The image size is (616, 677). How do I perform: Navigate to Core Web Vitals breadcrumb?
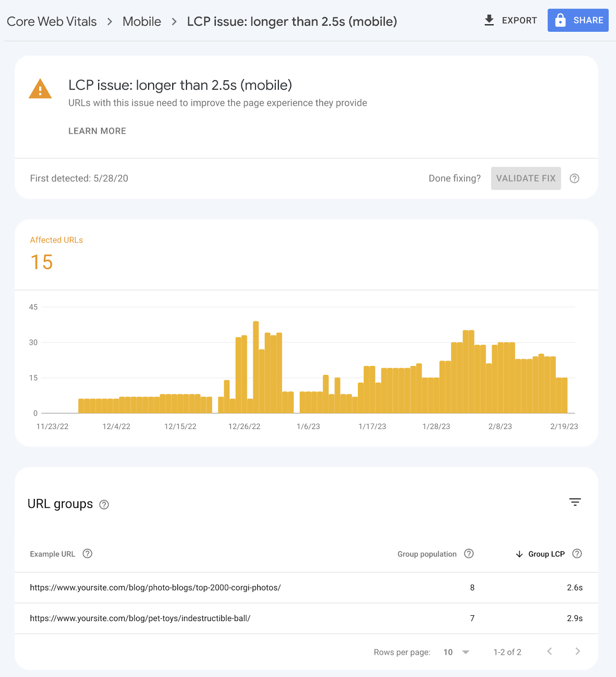click(52, 22)
